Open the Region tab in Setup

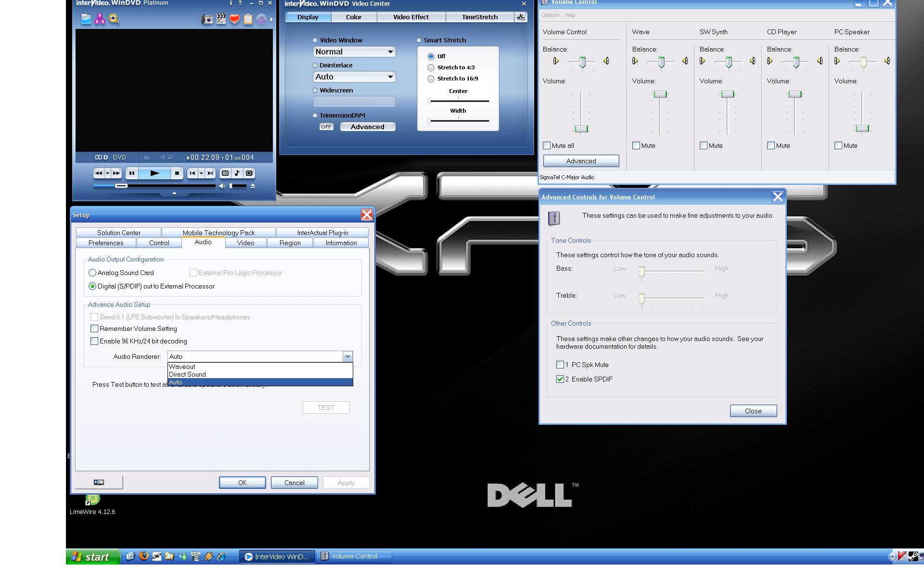[290, 243]
